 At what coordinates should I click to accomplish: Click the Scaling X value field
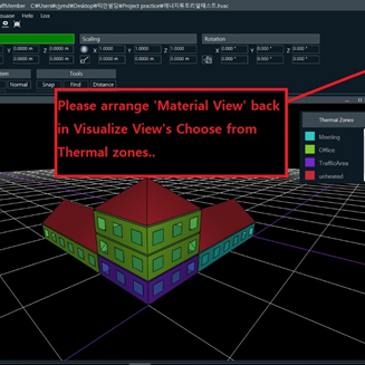pyautogui.click(x=112, y=49)
